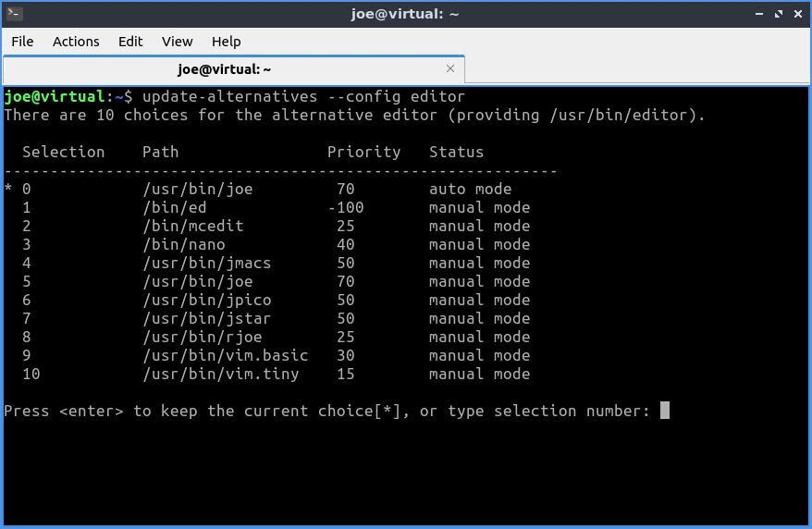Click the terminal icon in title bar

[x=15, y=14]
